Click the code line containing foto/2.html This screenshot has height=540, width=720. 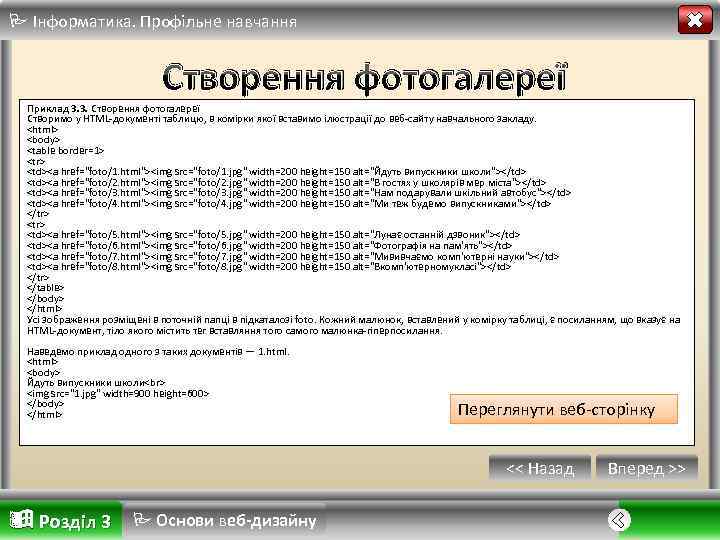coord(287,182)
